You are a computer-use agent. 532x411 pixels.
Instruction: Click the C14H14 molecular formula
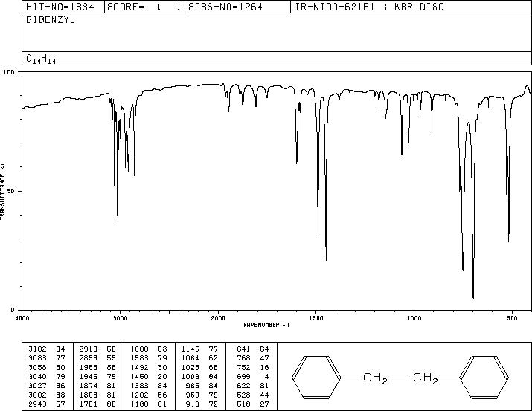41,59
